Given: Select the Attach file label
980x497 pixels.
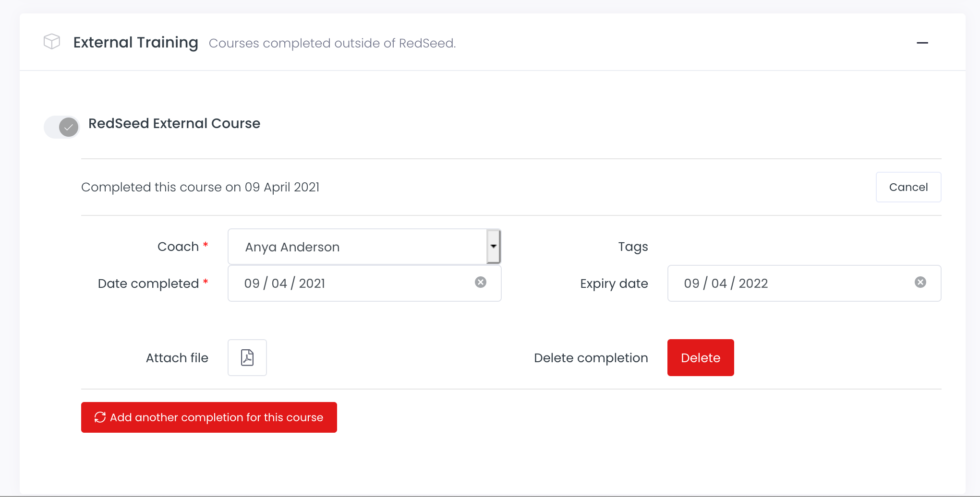Looking at the screenshot, I should 177,357.
